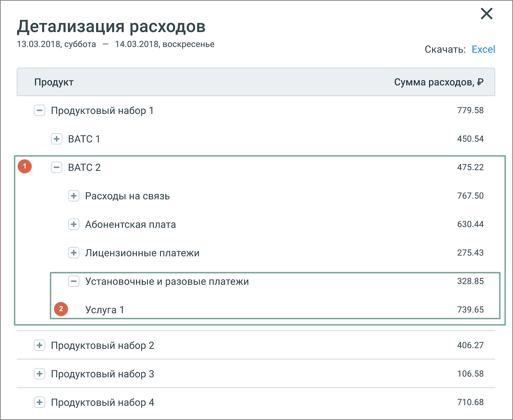
Task: Expand Расходы на связь
Action: pos(74,196)
